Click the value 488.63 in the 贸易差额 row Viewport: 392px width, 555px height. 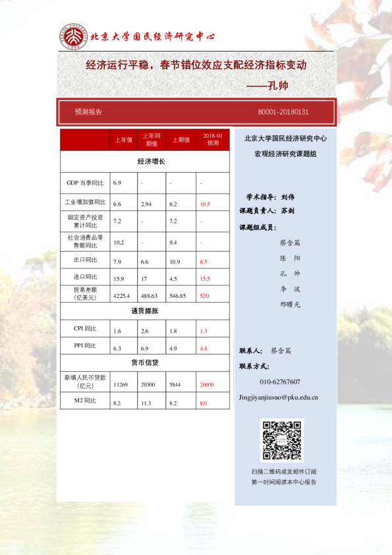point(149,296)
